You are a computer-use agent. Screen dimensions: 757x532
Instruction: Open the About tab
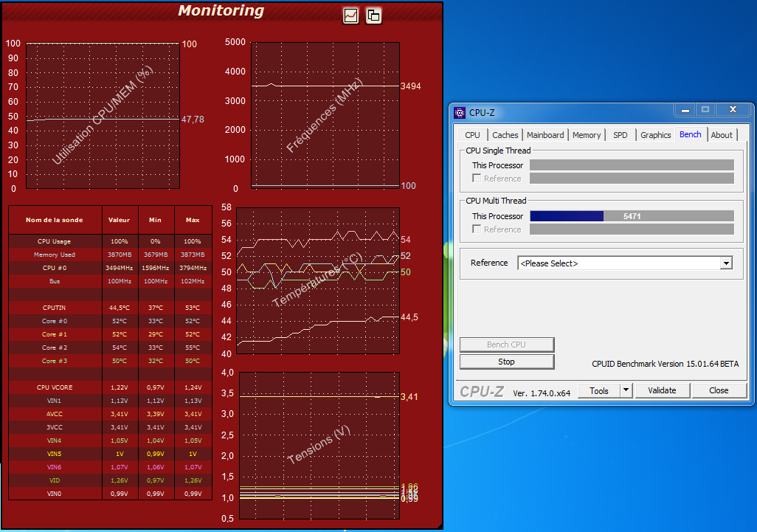pyautogui.click(x=722, y=135)
